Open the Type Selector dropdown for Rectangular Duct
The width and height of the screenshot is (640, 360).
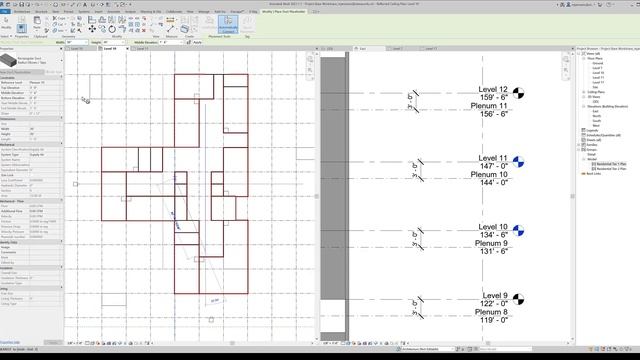coord(62,60)
